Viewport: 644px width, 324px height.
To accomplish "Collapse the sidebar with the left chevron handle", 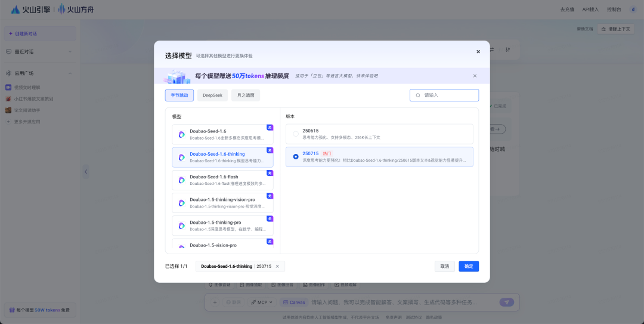I will pyautogui.click(x=86, y=172).
